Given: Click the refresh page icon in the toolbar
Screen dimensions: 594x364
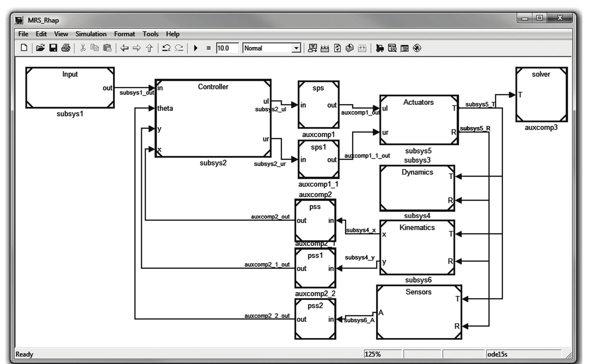Looking at the screenshot, I should coord(338,48).
